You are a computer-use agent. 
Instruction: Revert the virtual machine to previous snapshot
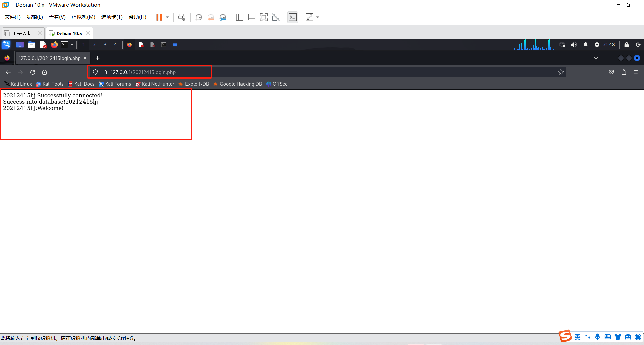coord(211,17)
